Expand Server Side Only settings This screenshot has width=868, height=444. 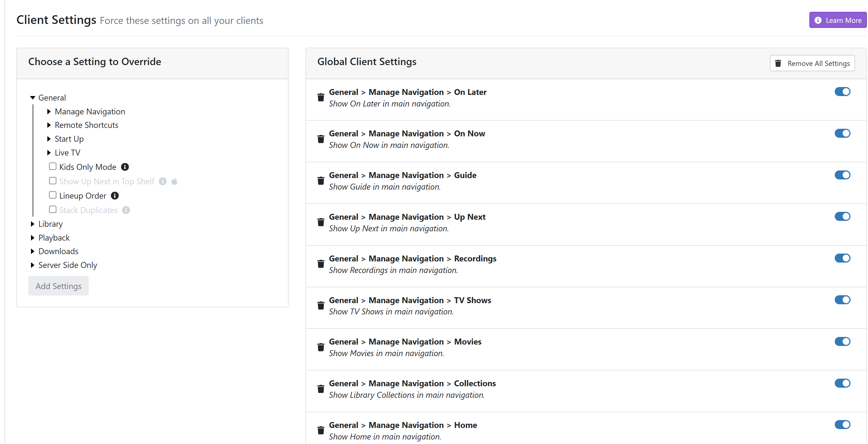tap(33, 265)
